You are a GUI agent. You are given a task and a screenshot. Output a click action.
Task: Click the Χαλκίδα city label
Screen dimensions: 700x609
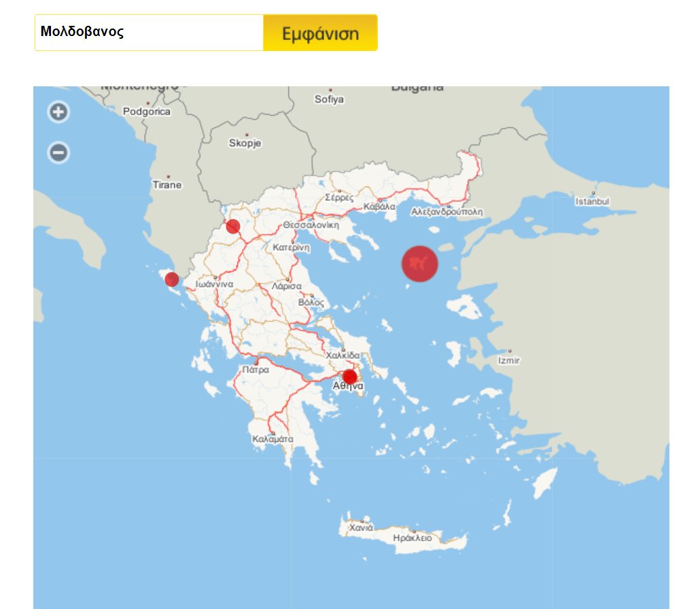(x=343, y=355)
